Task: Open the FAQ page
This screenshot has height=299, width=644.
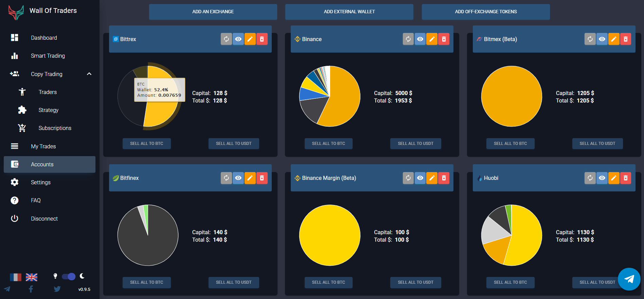Action: pyautogui.click(x=50, y=200)
